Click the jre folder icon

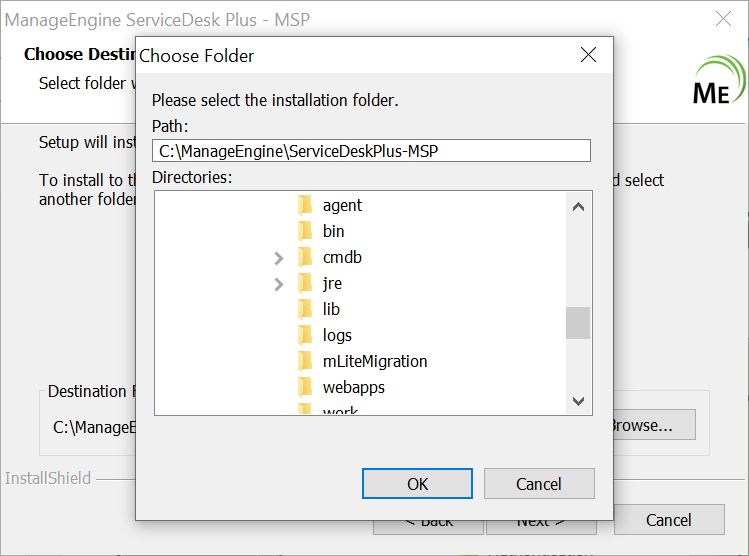[x=306, y=283]
